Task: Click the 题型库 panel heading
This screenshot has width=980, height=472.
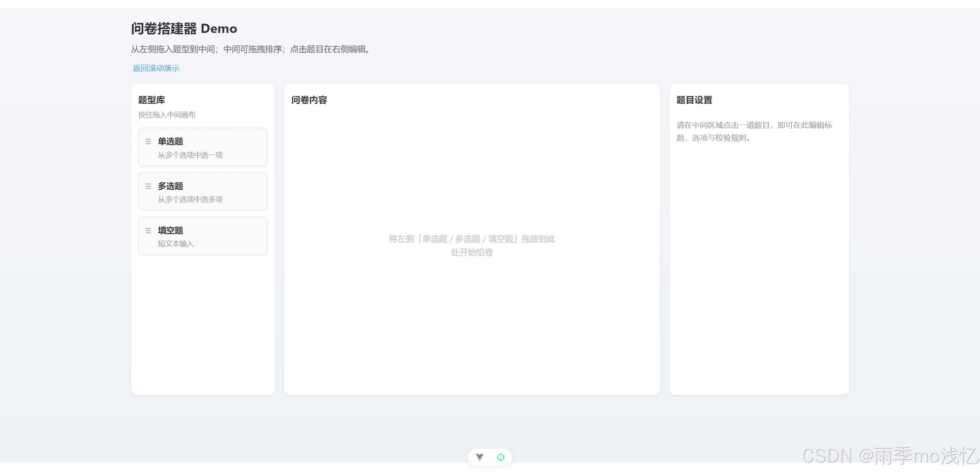Action: (x=152, y=100)
